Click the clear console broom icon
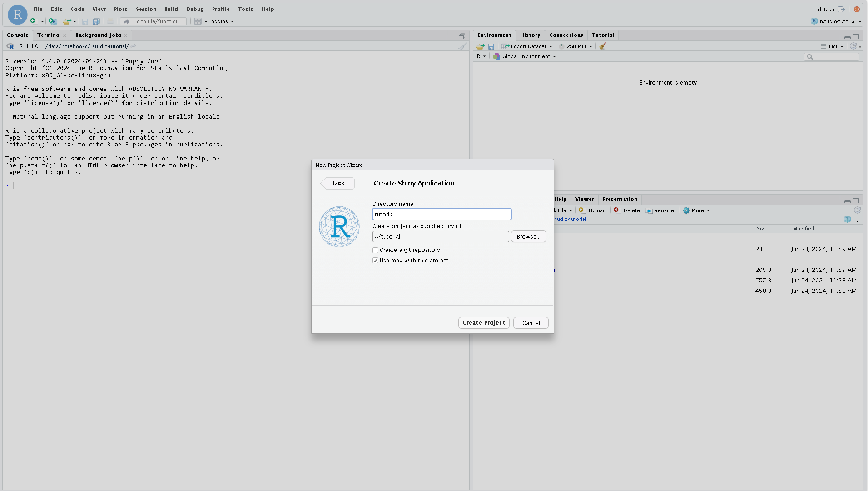This screenshot has height=491, width=868. click(462, 46)
